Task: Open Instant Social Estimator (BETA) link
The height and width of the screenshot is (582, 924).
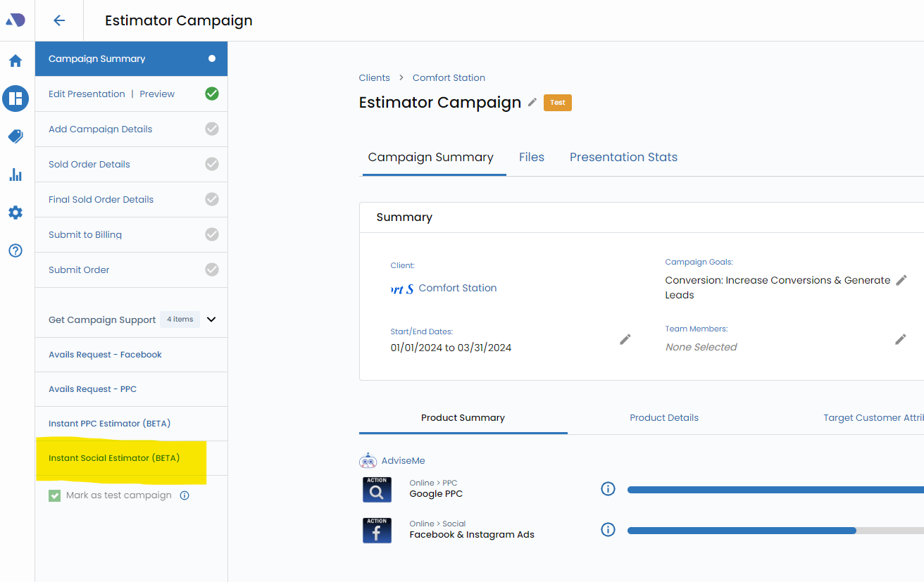Action: click(x=114, y=458)
